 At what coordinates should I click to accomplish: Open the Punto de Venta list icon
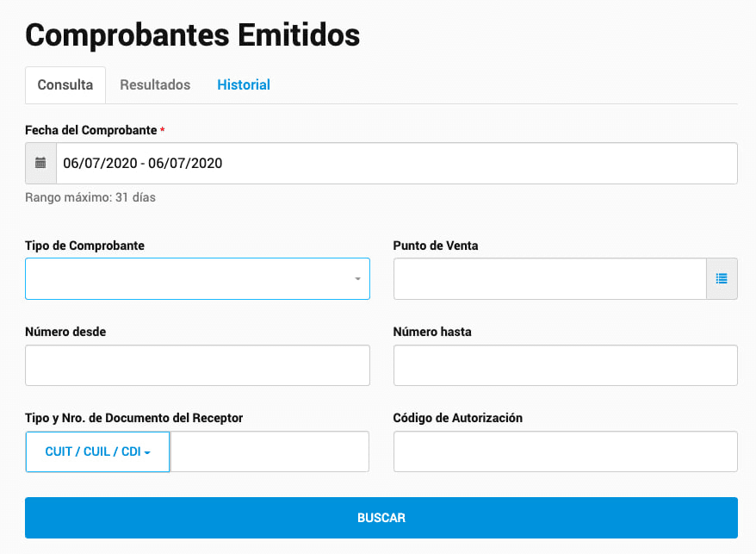point(722,279)
